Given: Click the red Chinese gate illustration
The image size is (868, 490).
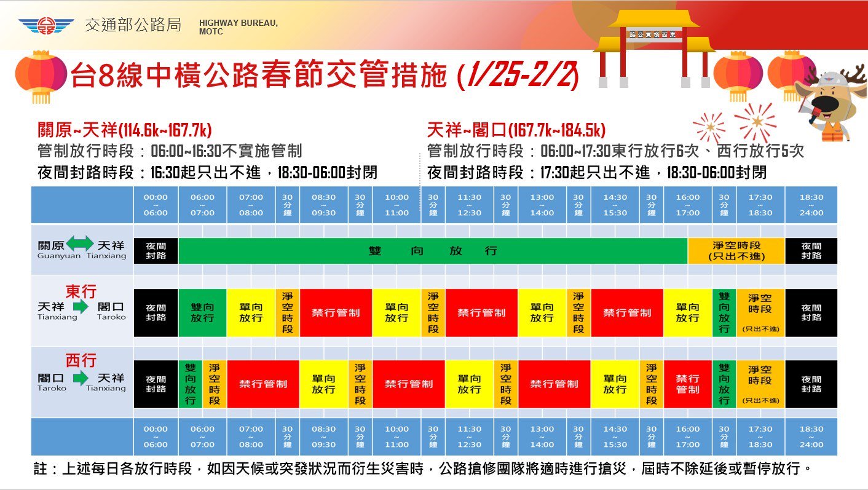Looking at the screenshot, I should (x=654, y=48).
